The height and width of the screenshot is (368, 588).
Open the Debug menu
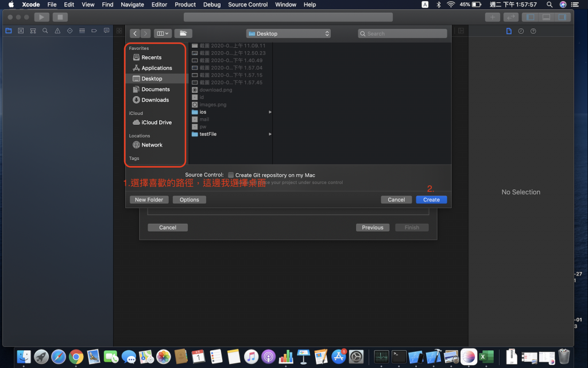point(212,5)
